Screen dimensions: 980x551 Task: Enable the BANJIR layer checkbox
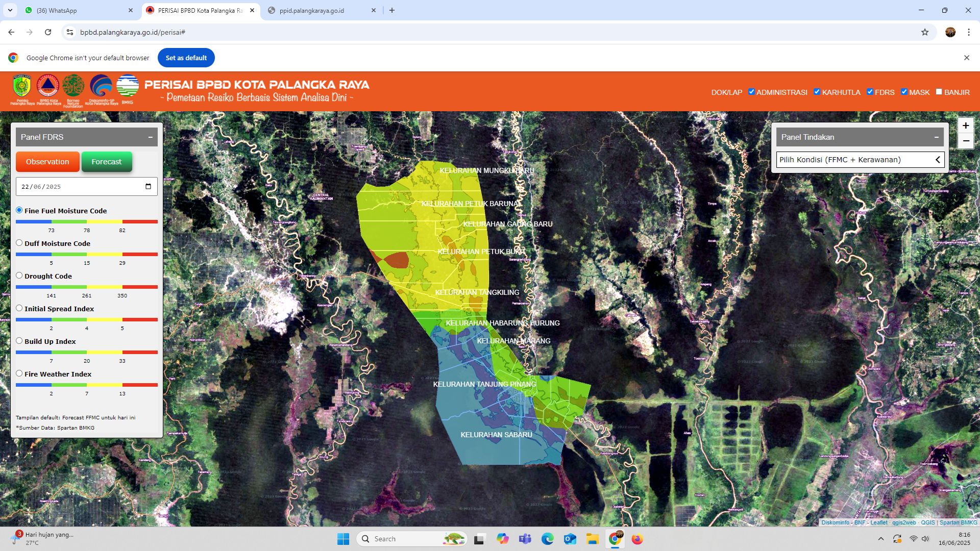[939, 92]
